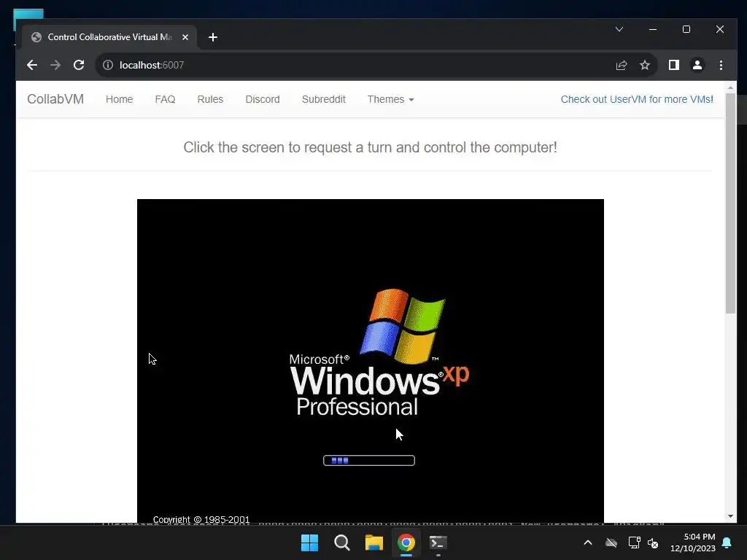The image size is (747, 560).
Task: Open the Chrome profile menu
Action: (x=697, y=65)
